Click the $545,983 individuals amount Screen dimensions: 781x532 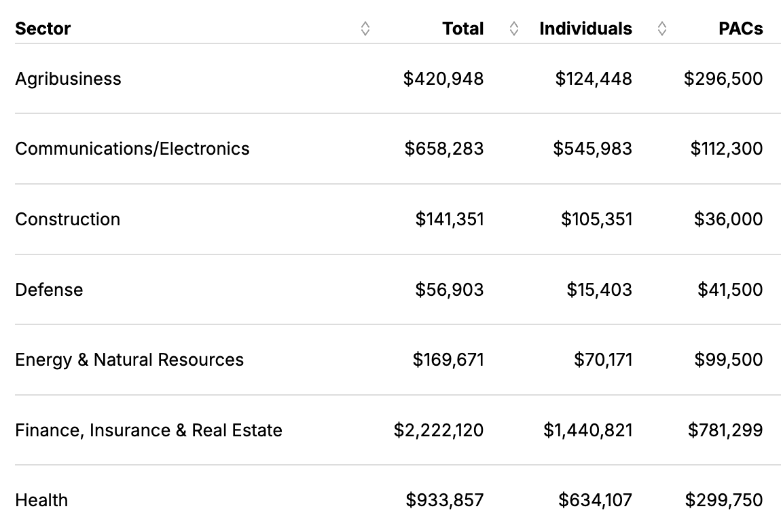pyautogui.click(x=592, y=149)
